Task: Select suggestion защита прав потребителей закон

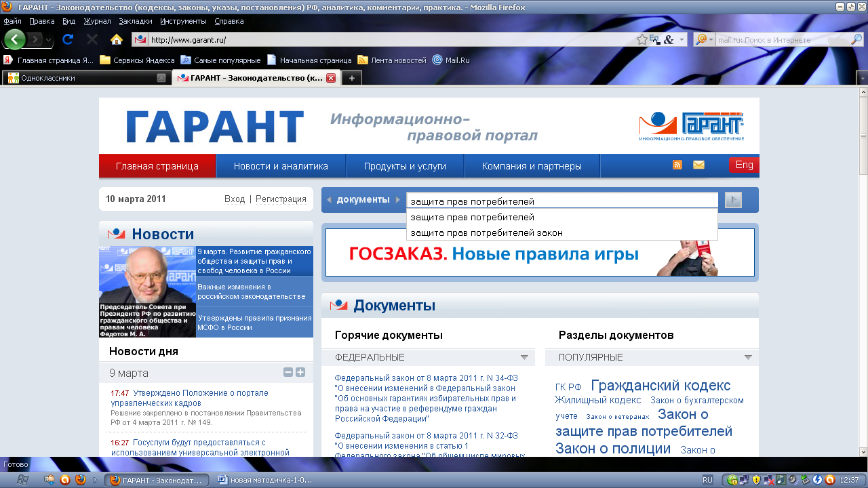Action: (x=561, y=232)
